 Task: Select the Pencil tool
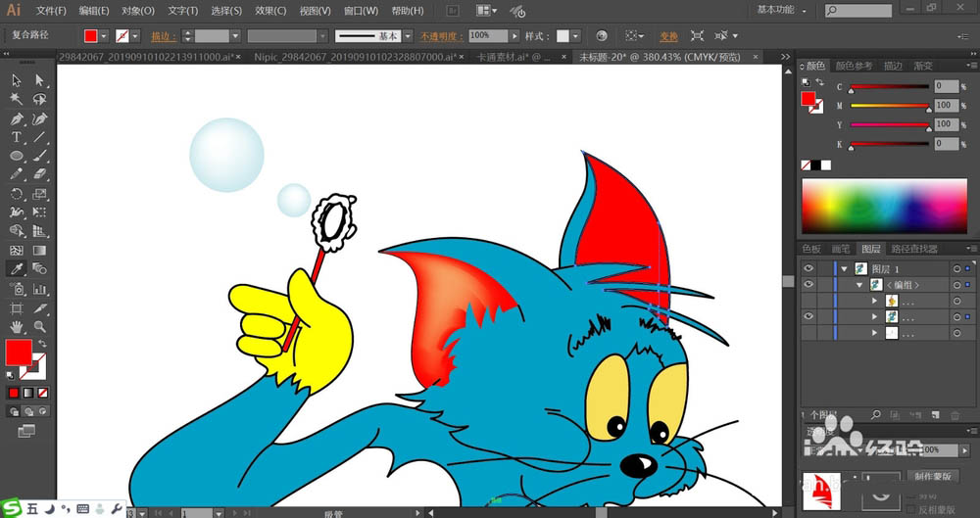(x=17, y=174)
